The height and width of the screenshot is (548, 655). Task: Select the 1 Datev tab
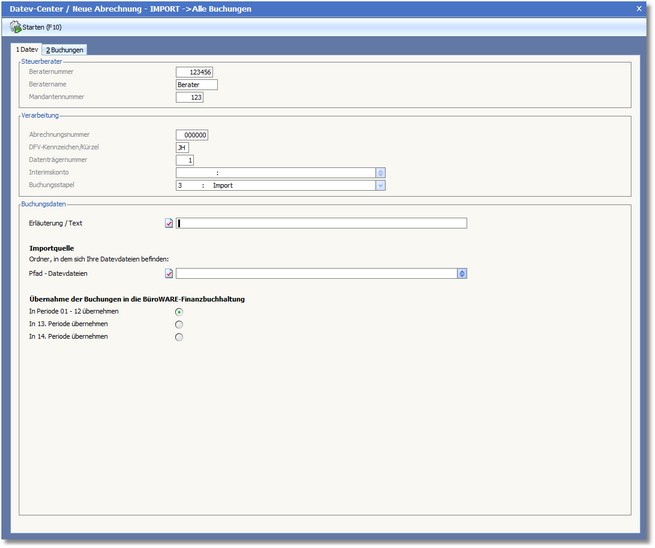(25, 49)
